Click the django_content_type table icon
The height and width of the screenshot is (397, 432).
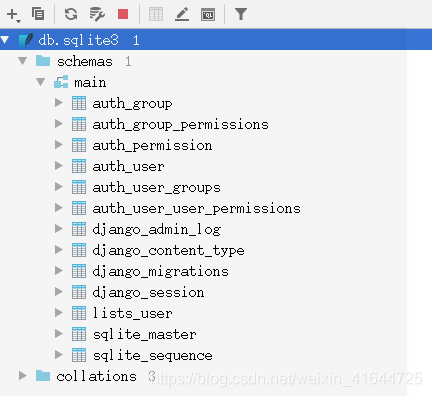[x=79, y=250]
